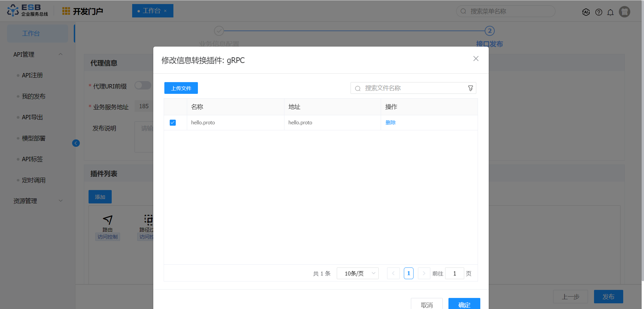Open the API注册 menu item
Viewport: 644px width, 309px height.
pyautogui.click(x=32, y=75)
